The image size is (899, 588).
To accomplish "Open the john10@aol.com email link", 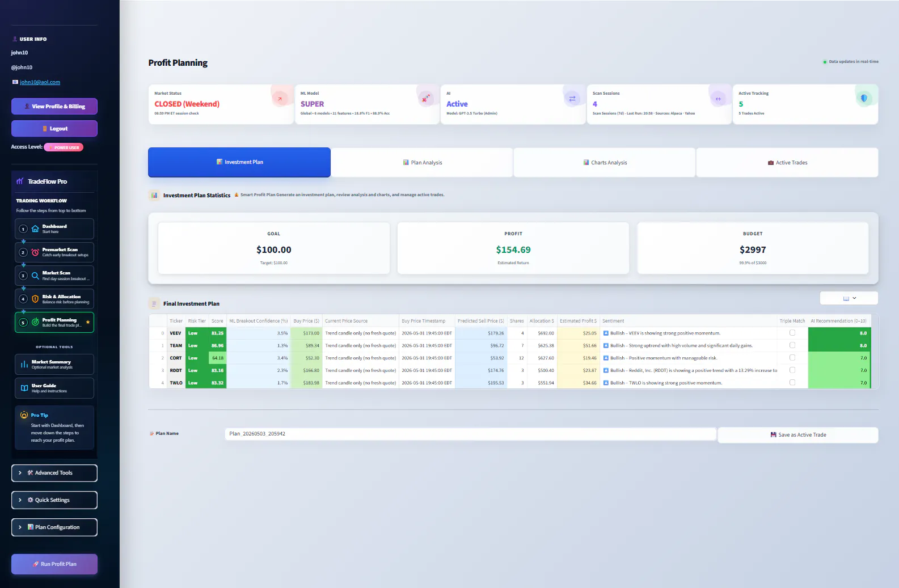I will pyautogui.click(x=40, y=82).
